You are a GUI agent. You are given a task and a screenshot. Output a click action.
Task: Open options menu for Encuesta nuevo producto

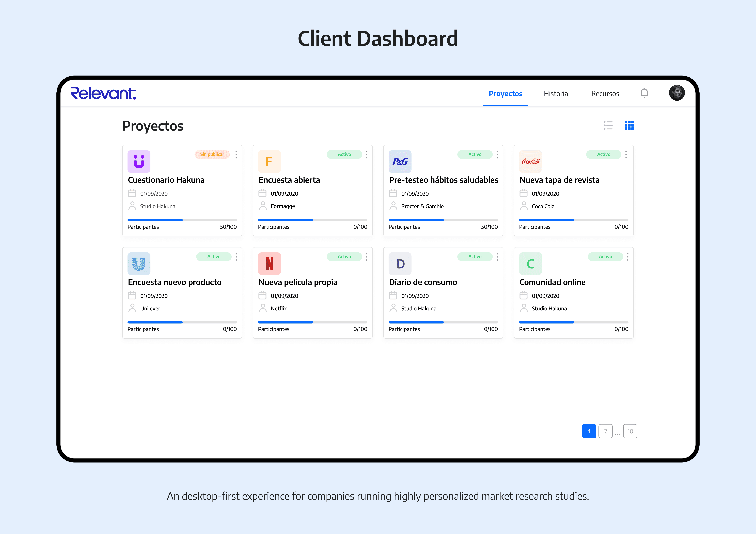(x=236, y=257)
